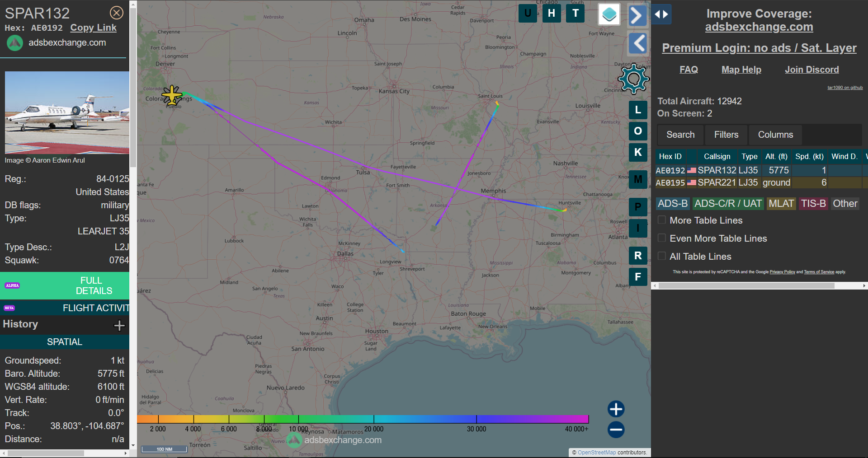Toggle the TIS-B source legend
The width and height of the screenshot is (868, 458).
click(x=813, y=204)
